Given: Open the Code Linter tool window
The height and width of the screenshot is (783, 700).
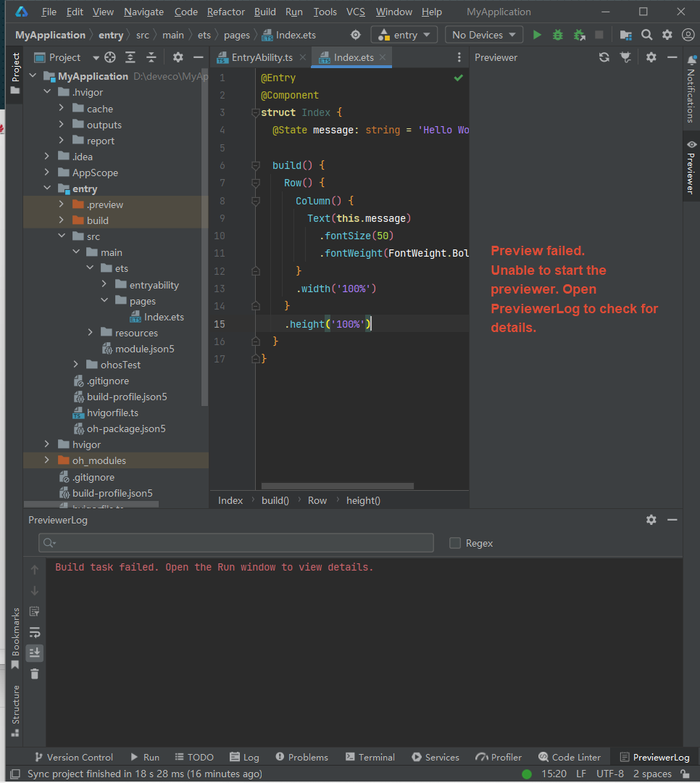Looking at the screenshot, I should (569, 757).
